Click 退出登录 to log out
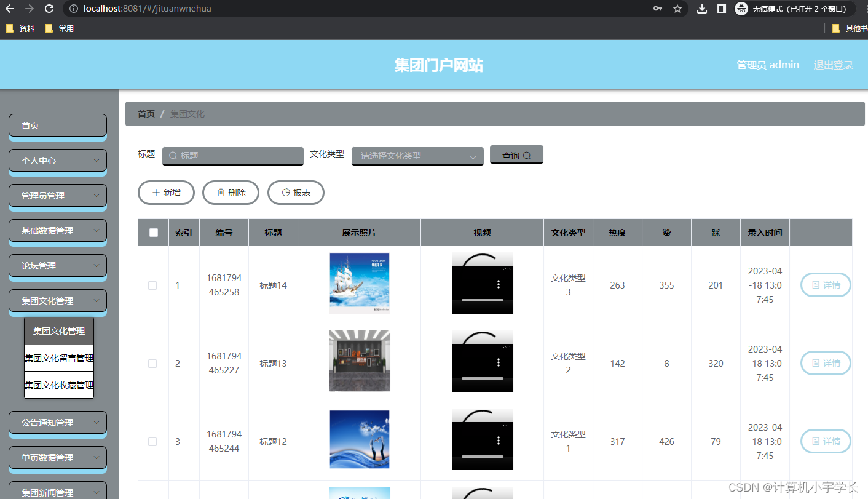868x499 pixels. [x=834, y=65]
